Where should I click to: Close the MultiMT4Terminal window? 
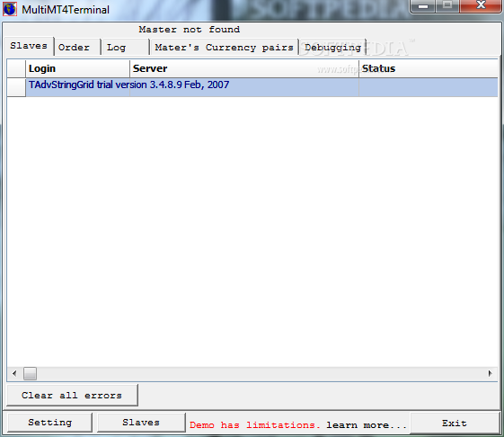[481, 6]
